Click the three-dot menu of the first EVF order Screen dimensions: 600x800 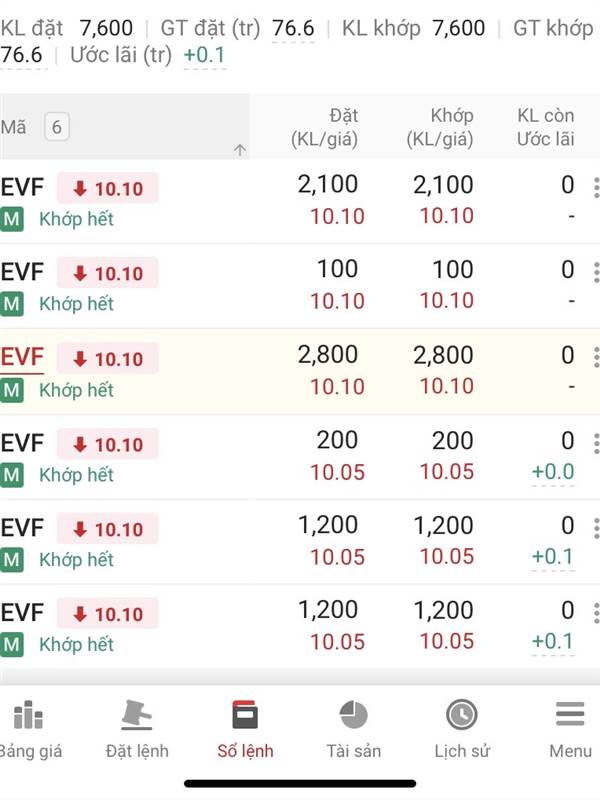point(596,187)
